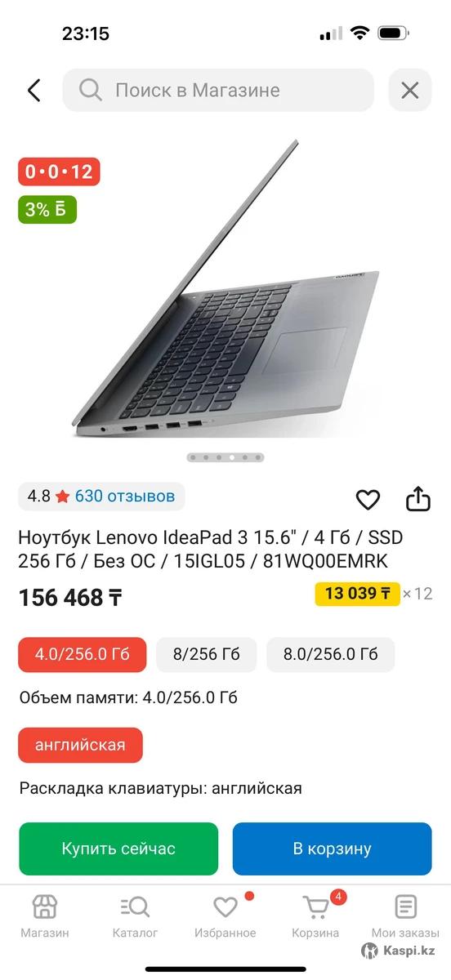
Task: Open Мои заказы orders tab
Action: (405, 915)
